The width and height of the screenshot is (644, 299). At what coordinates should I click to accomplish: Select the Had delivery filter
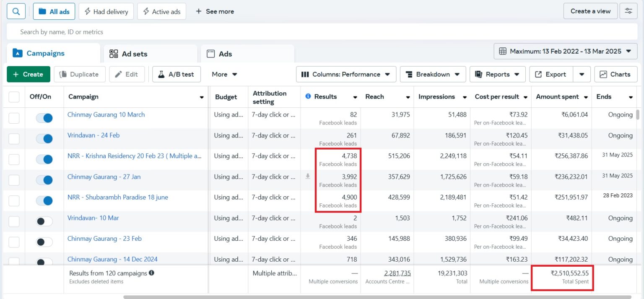106,11
